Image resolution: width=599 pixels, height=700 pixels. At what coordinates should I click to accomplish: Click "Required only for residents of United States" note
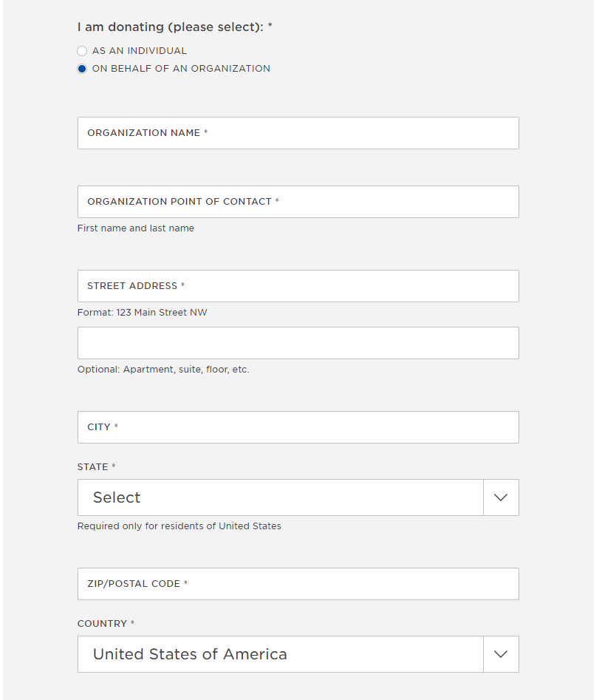tap(179, 526)
